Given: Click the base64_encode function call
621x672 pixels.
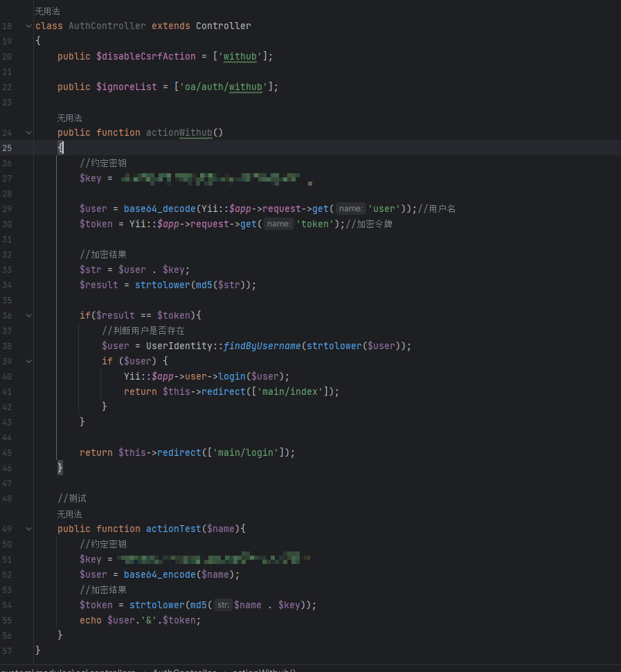Looking at the screenshot, I should click(x=160, y=574).
